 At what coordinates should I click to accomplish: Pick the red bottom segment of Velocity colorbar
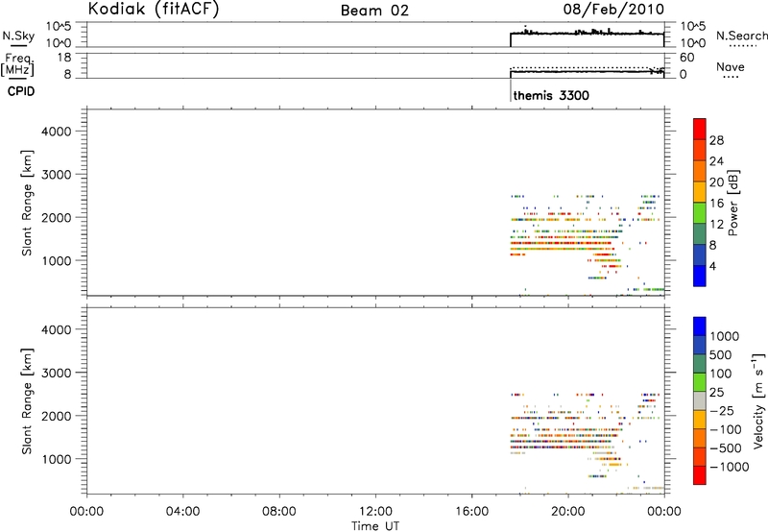700,475
